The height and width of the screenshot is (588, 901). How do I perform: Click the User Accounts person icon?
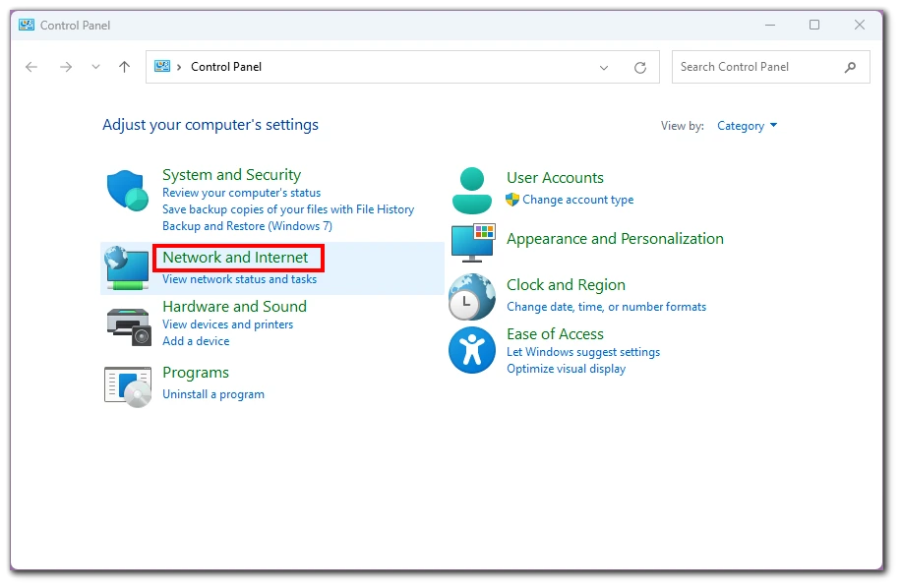(472, 191)
